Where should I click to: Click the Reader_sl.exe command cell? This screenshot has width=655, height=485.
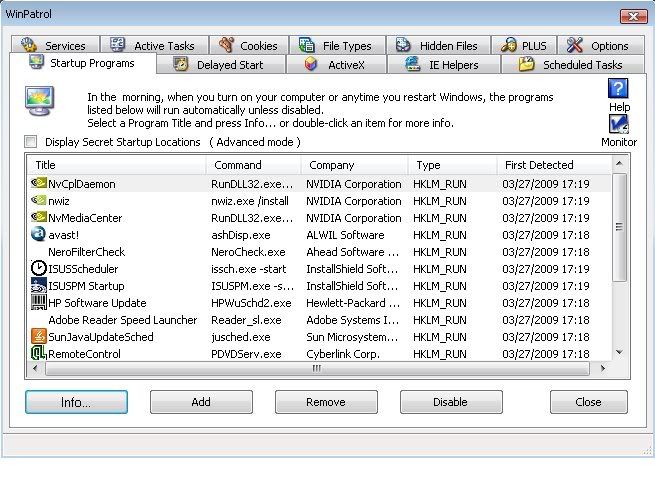click(246, 320)
